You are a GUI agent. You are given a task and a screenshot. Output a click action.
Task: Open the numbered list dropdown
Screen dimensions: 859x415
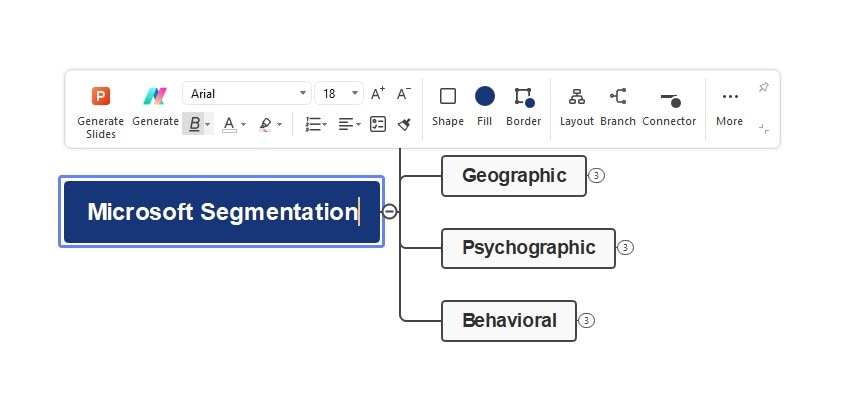coord(316,124)
